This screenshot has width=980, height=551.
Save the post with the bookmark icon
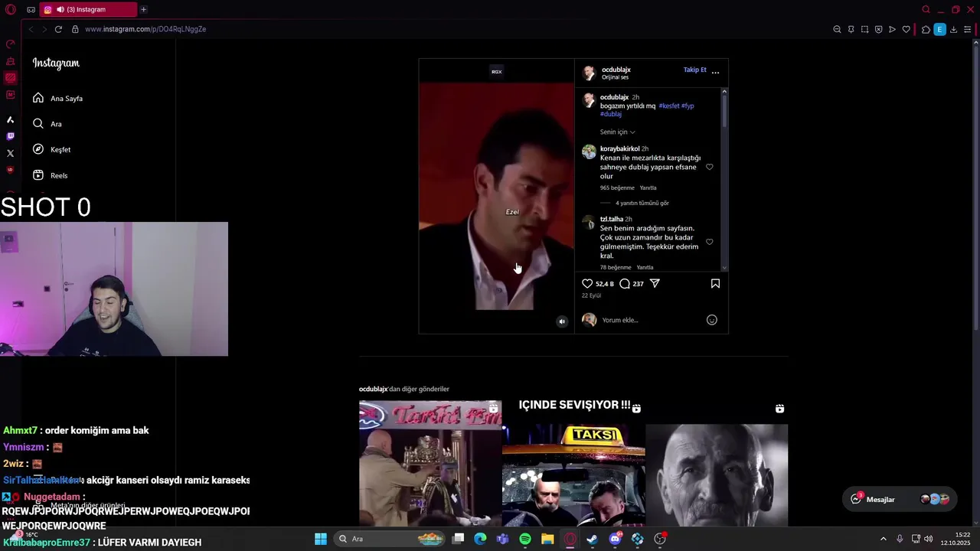715,283
